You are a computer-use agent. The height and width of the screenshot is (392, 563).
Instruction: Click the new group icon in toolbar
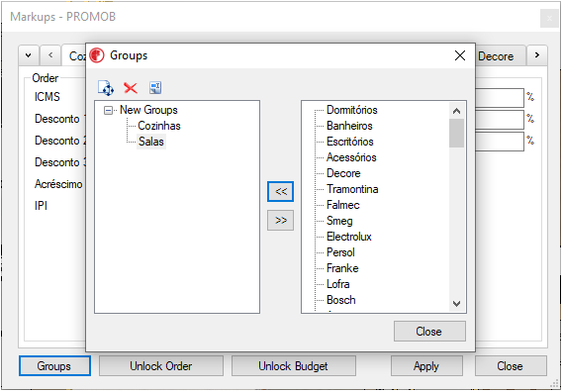(x=106, y=88)
